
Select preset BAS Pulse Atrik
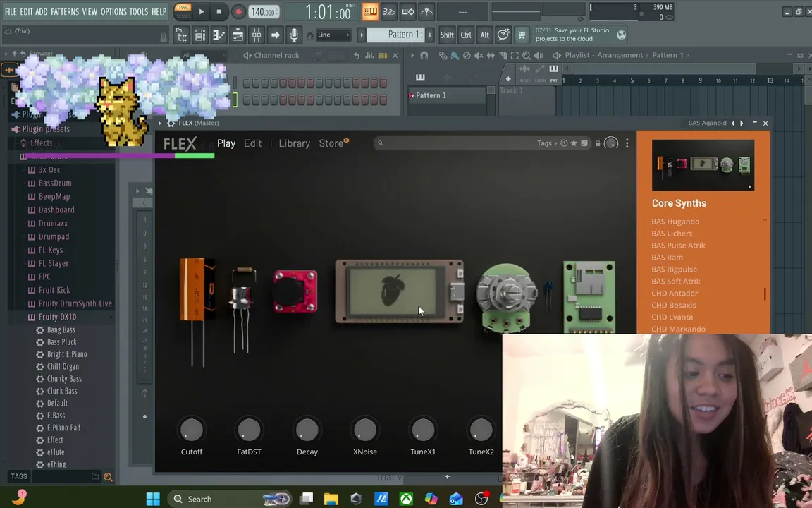(678, 246)
